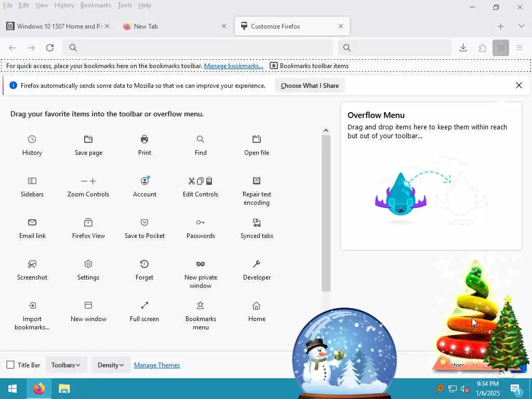Select the Save page icon
This screenshot has width=532, height=399.
click(88, 139)
